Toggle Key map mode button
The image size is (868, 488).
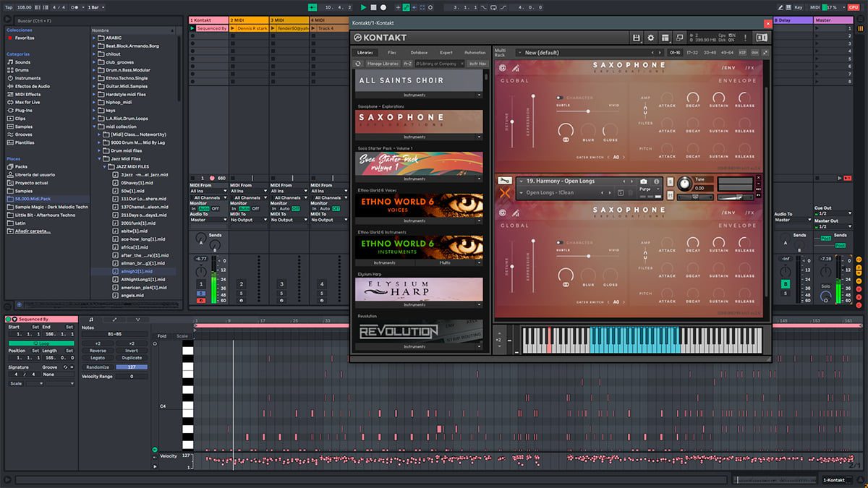(798, 7)
